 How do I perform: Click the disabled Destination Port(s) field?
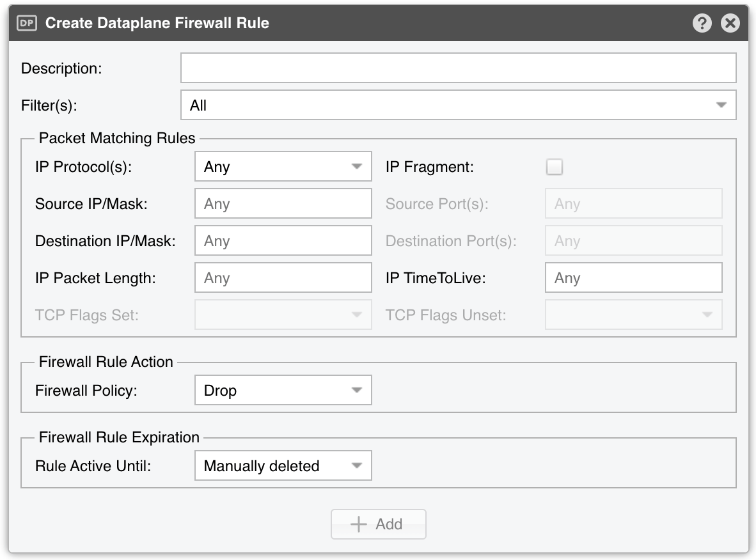tap(634, 240)
